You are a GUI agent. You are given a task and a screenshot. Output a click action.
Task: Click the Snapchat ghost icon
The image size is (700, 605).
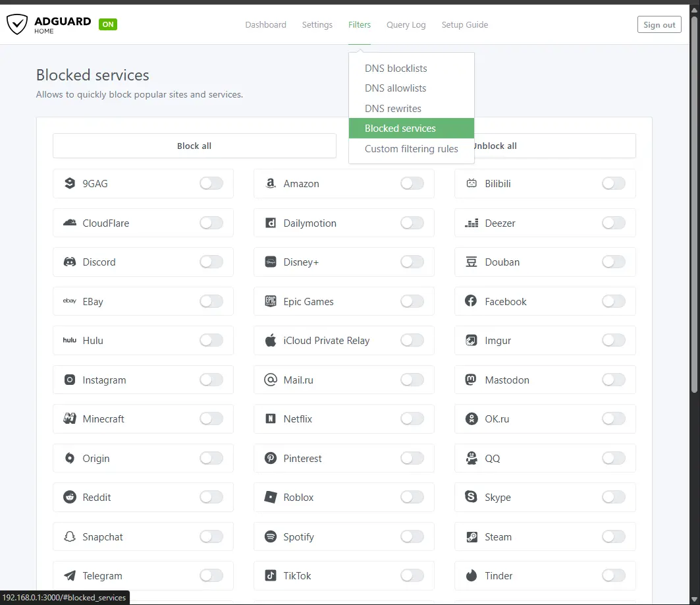(x=70, y=536)
